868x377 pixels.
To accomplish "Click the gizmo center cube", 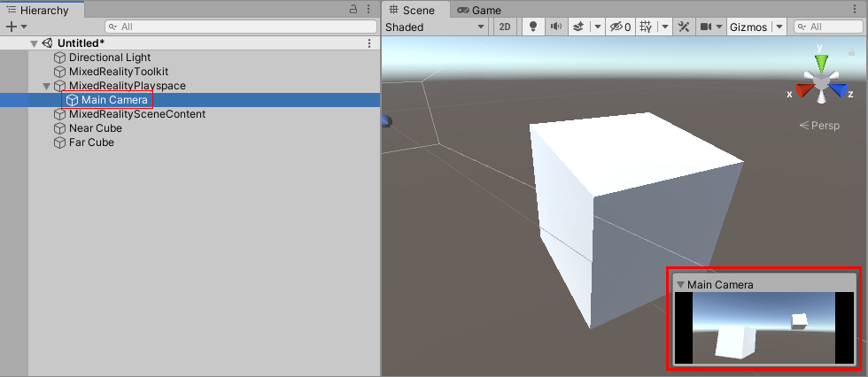I will click(x=822, y=83).
